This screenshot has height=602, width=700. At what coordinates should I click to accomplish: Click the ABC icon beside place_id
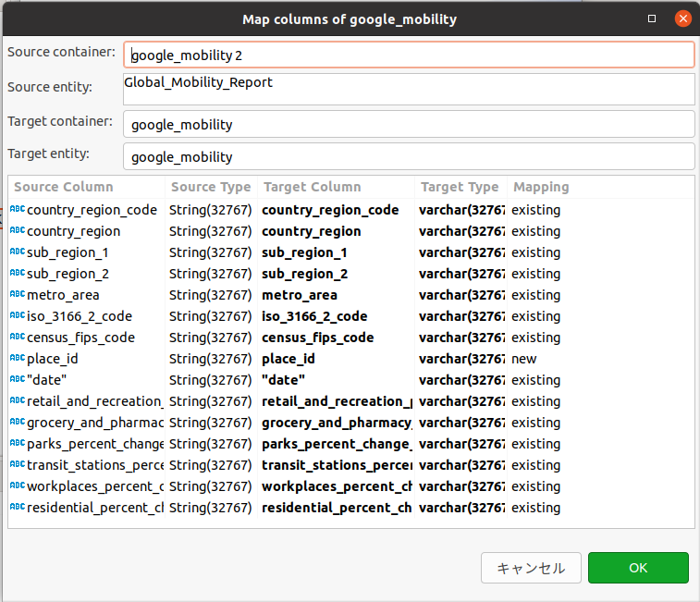[x=18, y=359]
